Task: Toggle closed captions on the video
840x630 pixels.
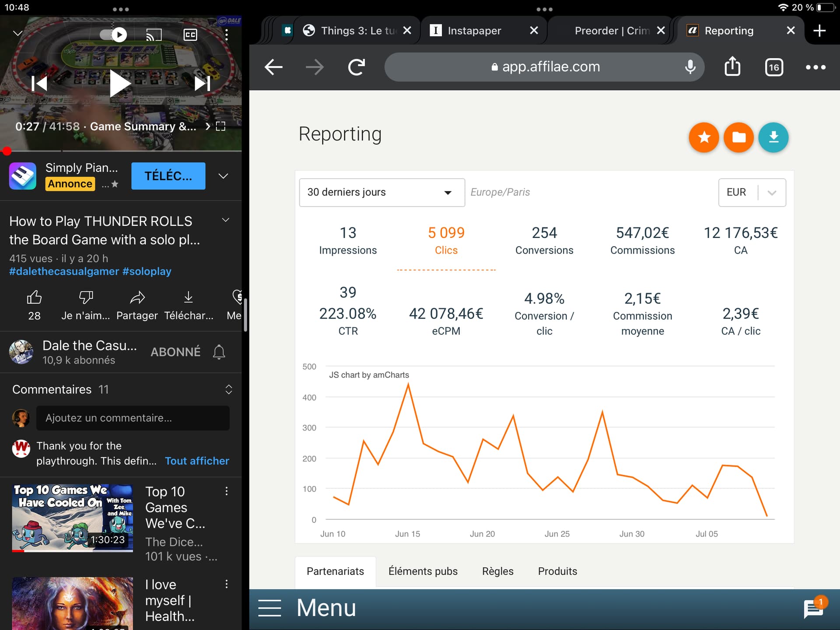Action: (190, 35)
